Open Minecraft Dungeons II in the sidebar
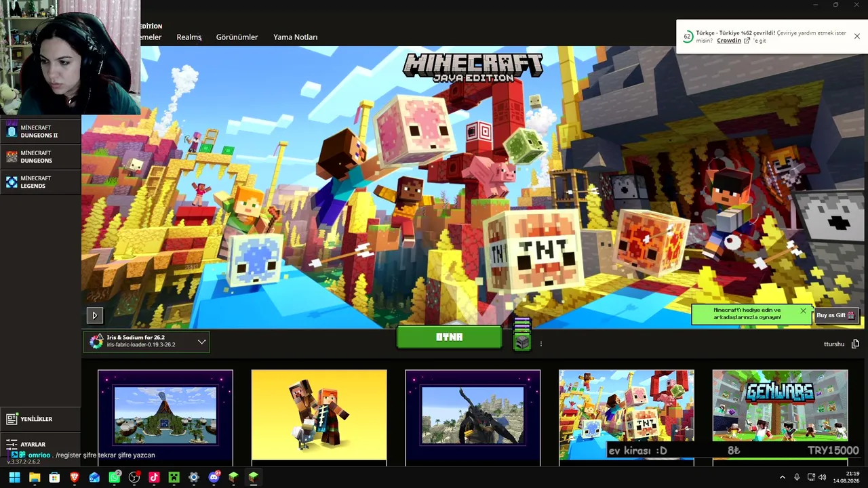The height and width of the screenshot is (488, 868). pos(41,131)
